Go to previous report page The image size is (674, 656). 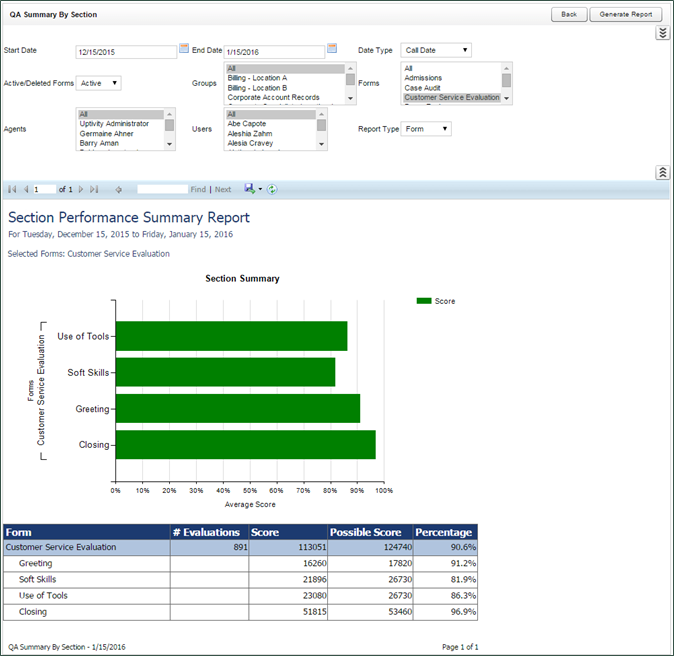26,189
